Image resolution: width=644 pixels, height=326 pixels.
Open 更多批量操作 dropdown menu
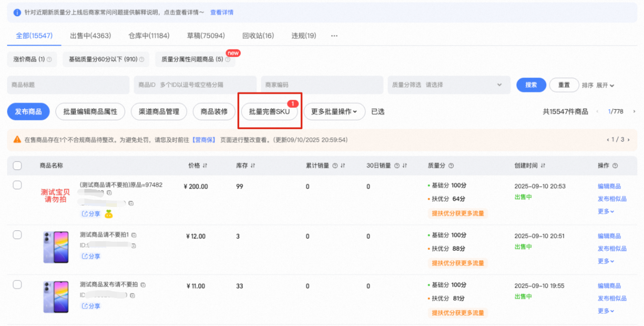tap(334, 111)
